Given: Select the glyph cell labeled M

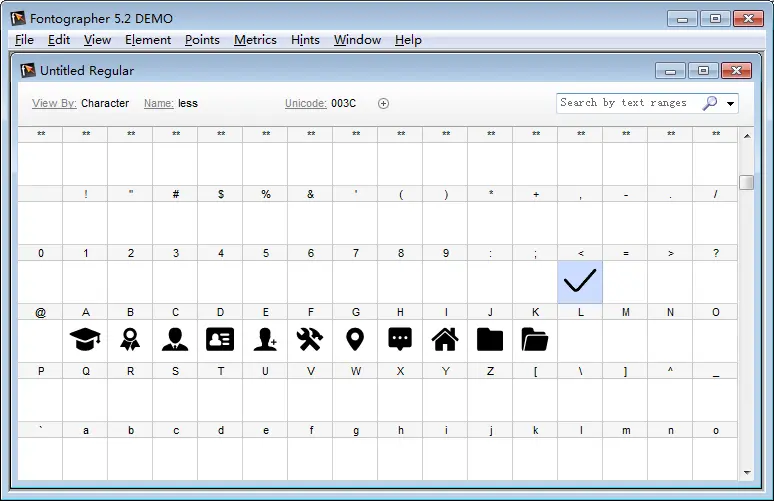Looking at the screenshot, I should (x=625, y=341).
